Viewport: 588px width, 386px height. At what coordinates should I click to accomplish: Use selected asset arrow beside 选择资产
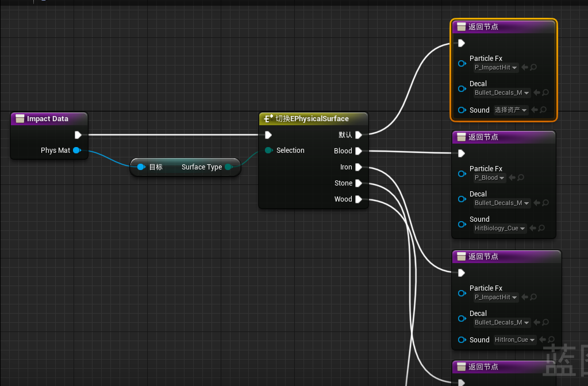[x=535, y=110]
